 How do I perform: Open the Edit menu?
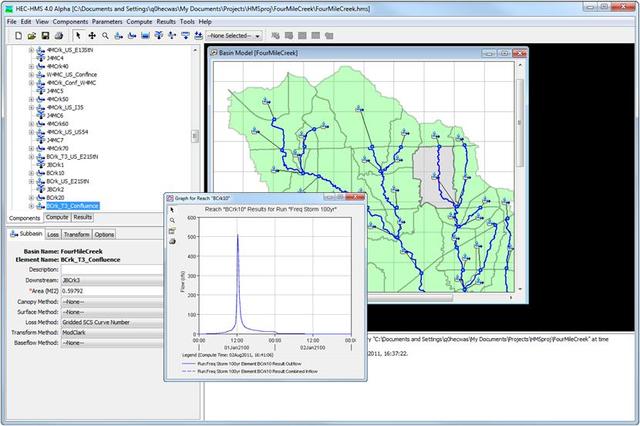26,22
